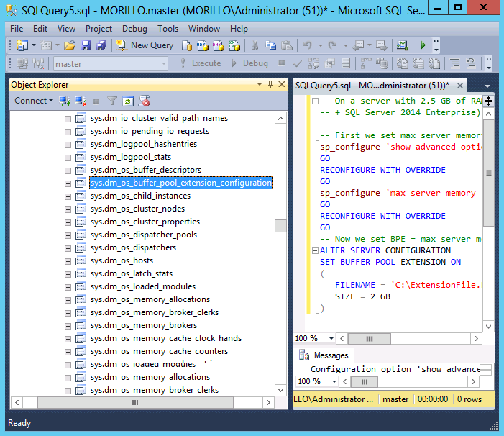
Task: Toggle the Object Explorer auto-hide pin
Action: pyautogui.click(x=270, y=85)
